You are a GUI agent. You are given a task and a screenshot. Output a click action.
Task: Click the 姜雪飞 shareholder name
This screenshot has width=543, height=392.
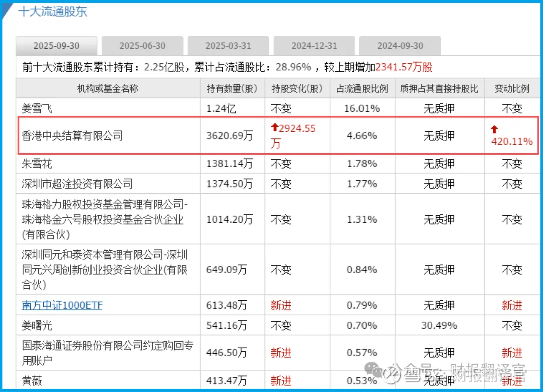[37, 108]
